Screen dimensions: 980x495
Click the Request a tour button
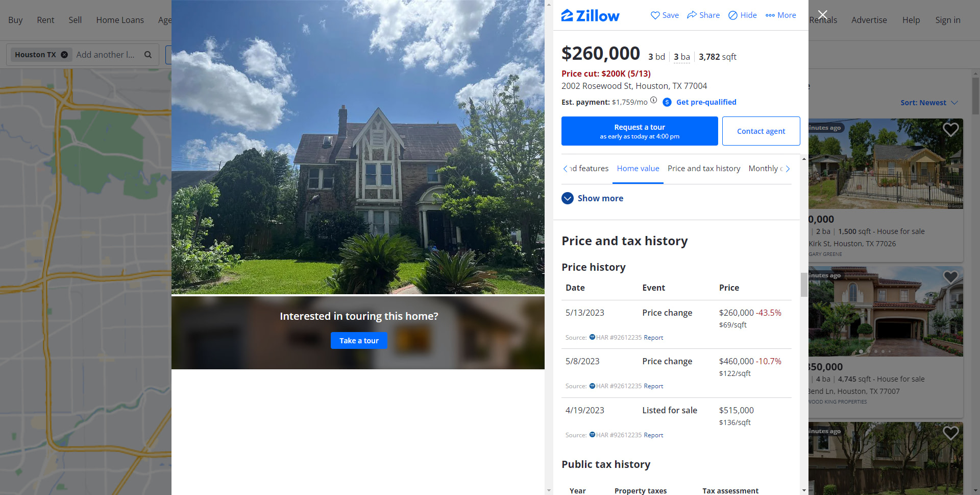[x=640, y=131]
